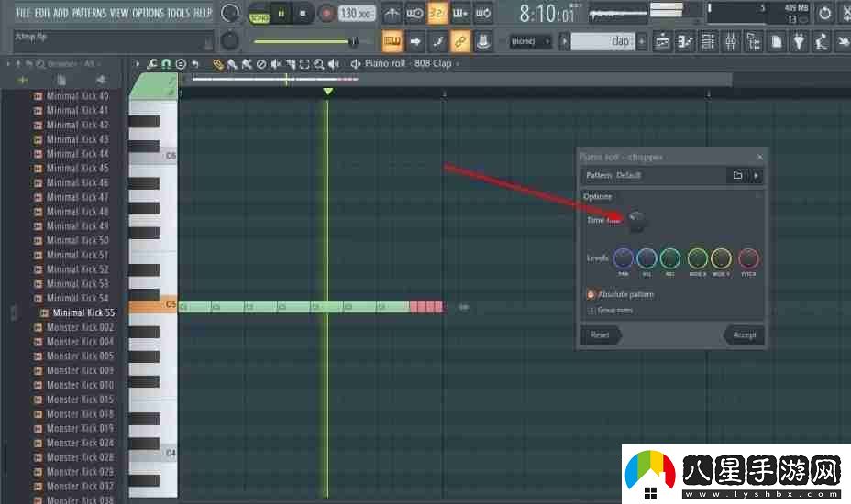Screen dimensions: 851x504
Task: Click the wrench tools icon in piano roll
Action: point(152,64)
